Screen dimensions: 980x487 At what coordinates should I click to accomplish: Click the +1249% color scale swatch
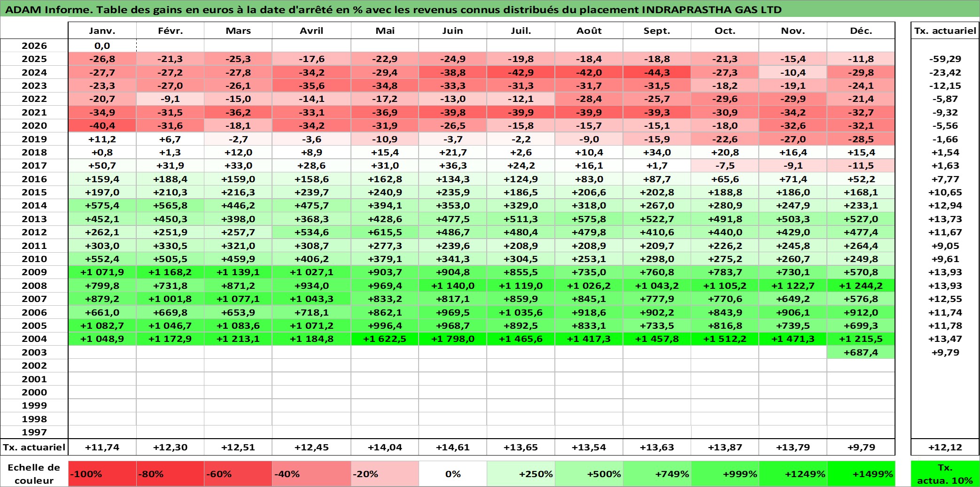coord(793,474)
